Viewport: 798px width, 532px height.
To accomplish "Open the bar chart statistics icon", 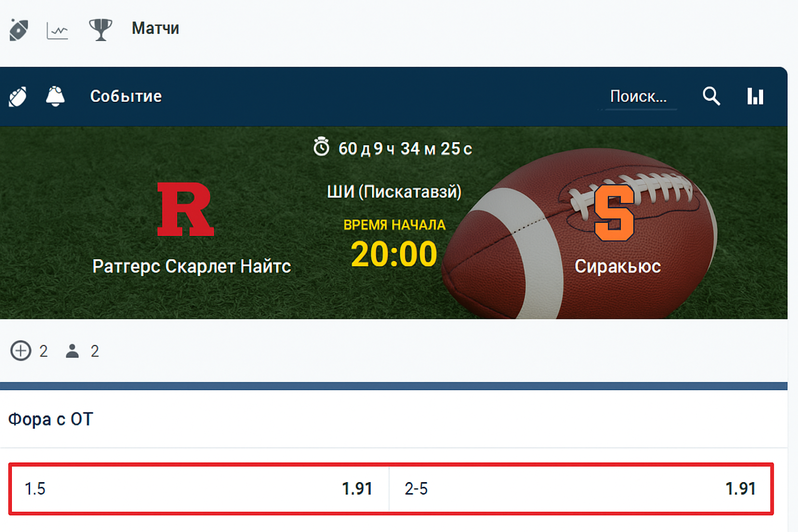I will click(x=755, y=97).
